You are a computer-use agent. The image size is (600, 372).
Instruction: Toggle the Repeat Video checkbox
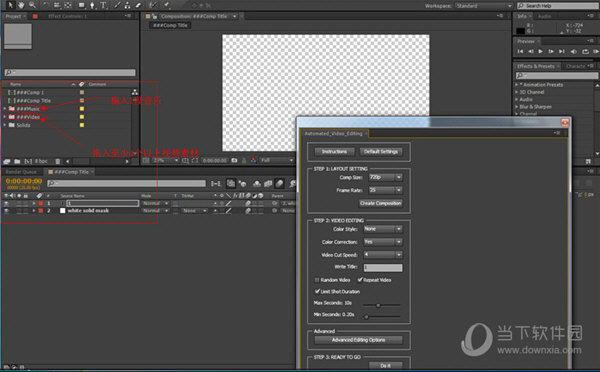point(360,280)
